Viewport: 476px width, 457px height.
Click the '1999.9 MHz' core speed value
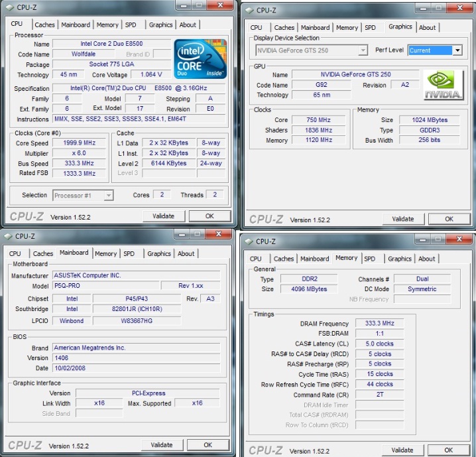pos(80,143)
